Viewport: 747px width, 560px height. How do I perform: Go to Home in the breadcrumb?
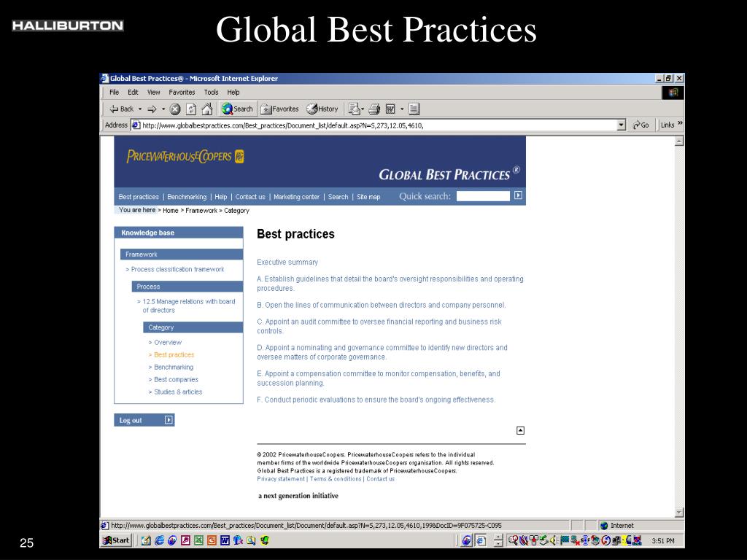click(x=170, y=211)
